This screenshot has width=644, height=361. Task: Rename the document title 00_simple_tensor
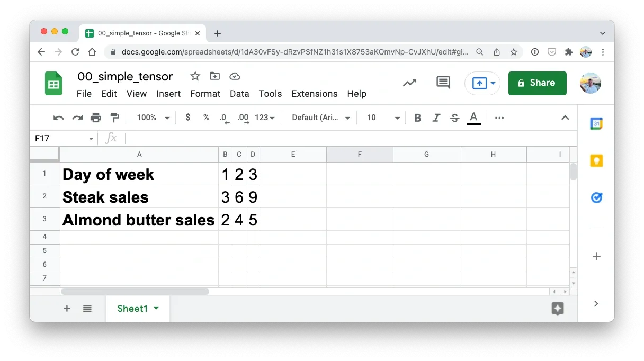(125, 76)
